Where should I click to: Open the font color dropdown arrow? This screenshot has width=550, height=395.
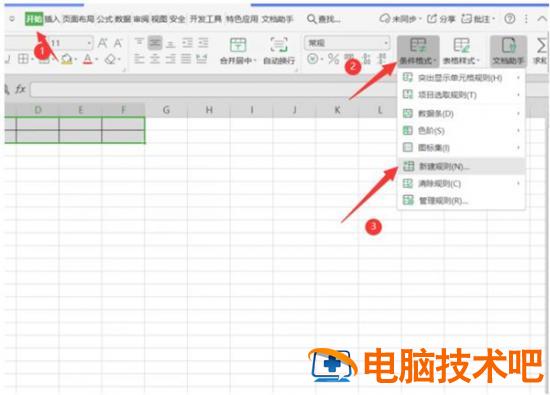tap(97, 60)
